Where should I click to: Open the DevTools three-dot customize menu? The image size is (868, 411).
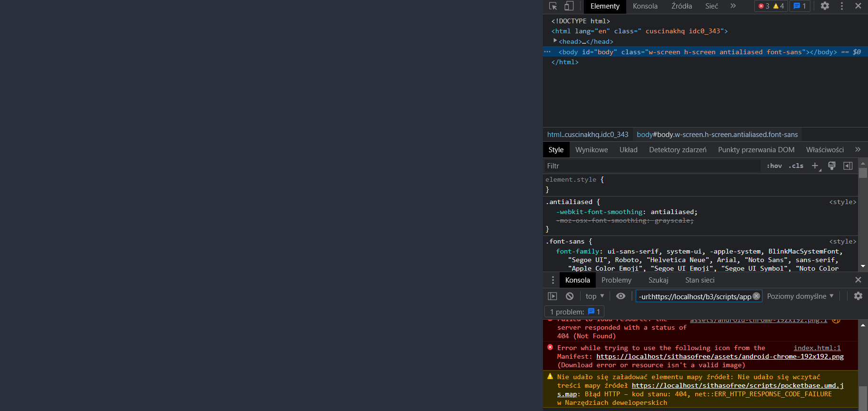(841, 6)
